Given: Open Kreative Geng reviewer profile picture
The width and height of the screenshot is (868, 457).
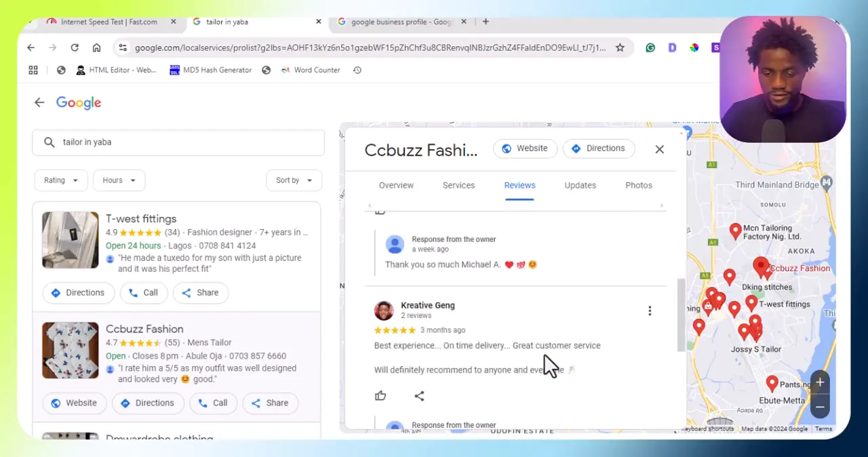Looking at the screenshot, I should (x=384, y=311).
